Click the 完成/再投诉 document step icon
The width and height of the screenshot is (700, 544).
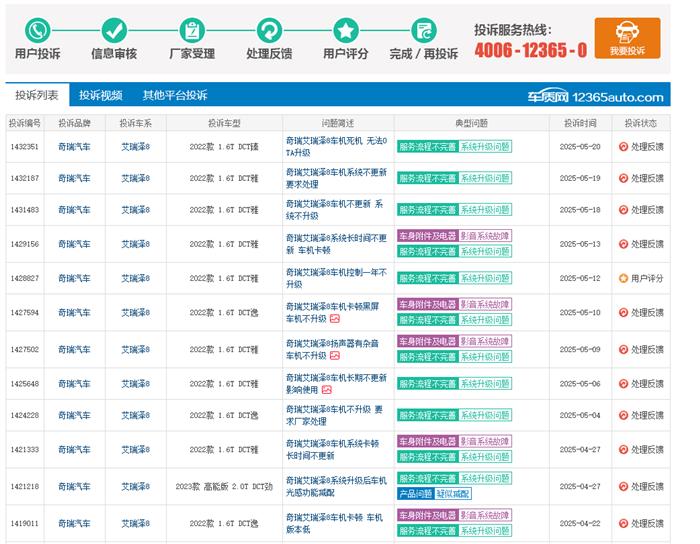click(424, 30)
